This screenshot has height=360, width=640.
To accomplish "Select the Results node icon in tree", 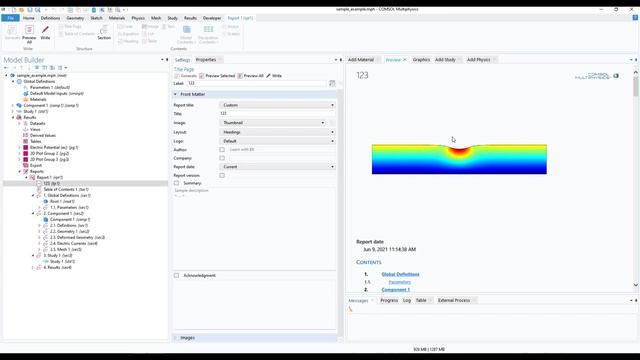I will click(19, 117).
